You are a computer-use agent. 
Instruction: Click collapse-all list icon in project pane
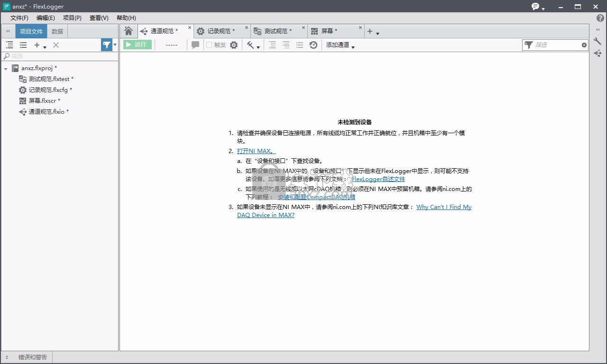pos(23,45)
